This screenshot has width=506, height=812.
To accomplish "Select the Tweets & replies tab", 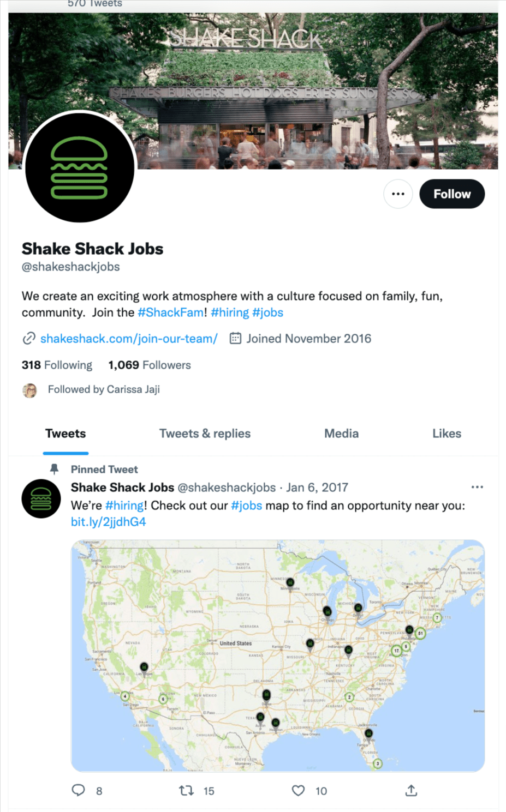I will coord(205,434).
